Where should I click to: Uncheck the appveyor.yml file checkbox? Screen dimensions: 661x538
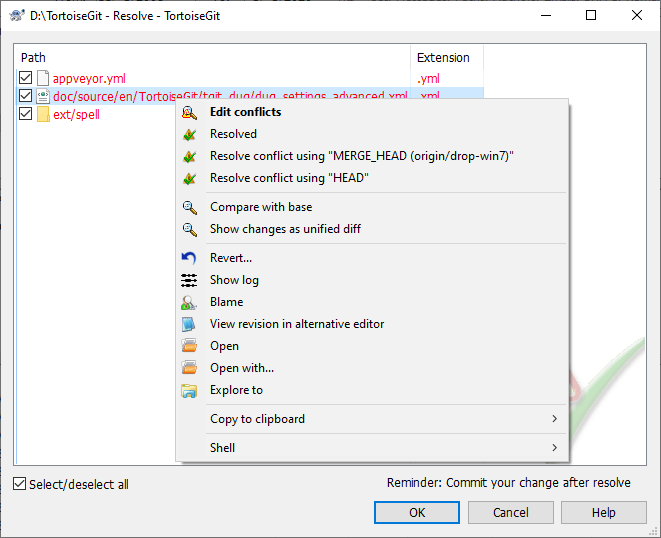tap(26, 78)
